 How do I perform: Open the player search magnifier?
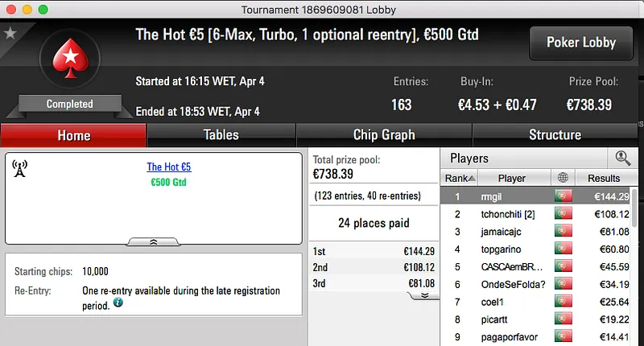click(x=622, y=159)
